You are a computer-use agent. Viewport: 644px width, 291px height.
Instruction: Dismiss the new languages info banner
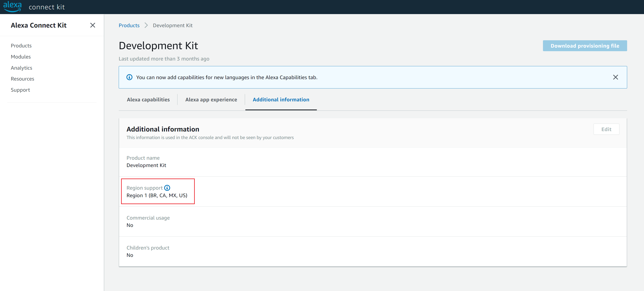point(615,77)
